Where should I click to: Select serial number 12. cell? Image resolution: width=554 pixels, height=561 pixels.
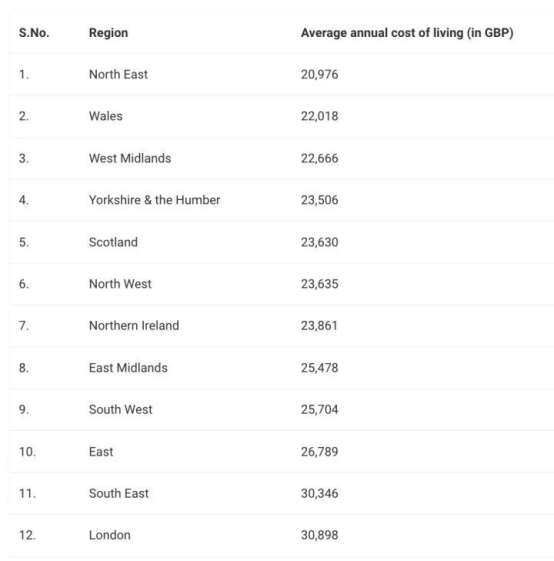tap(27, 535)
